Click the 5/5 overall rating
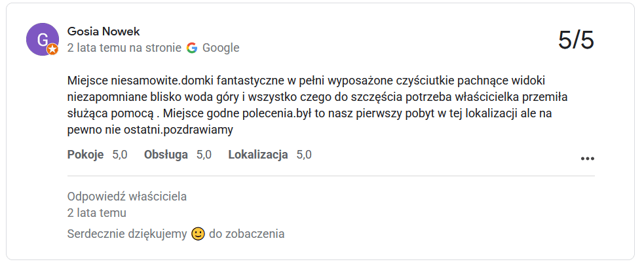Screen dimensions: 644x268 pos(577,40)
